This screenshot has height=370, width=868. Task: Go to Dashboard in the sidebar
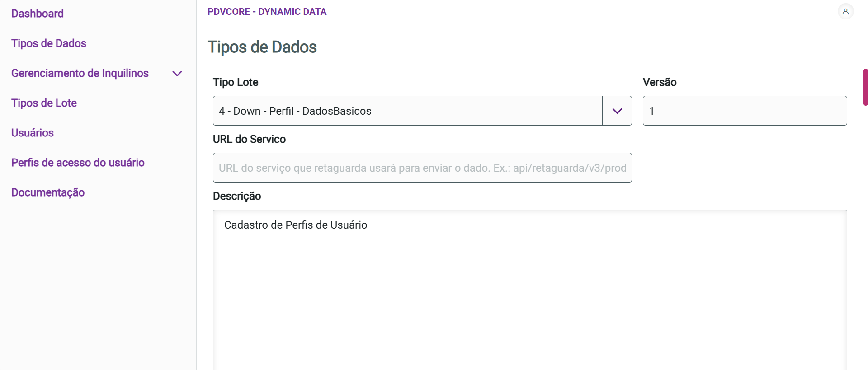(38, 14)
